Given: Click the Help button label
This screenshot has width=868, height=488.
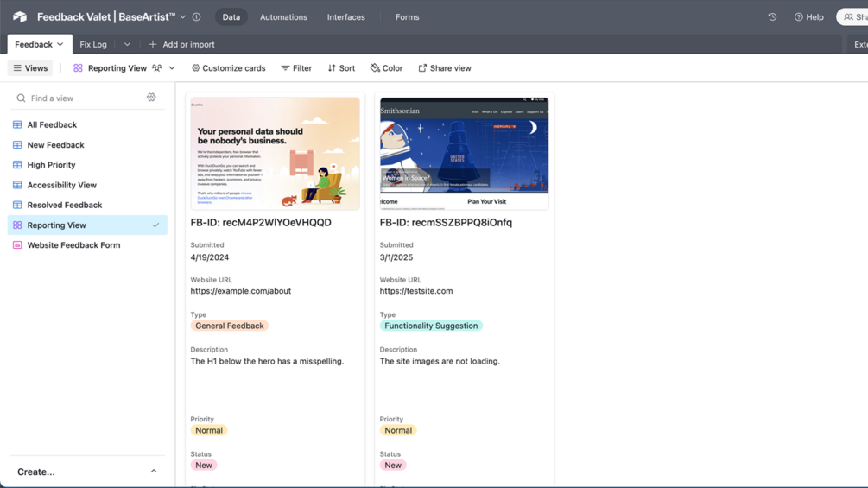Looking at the screenshot, I should pyautogui.click(x=814, y=17).
